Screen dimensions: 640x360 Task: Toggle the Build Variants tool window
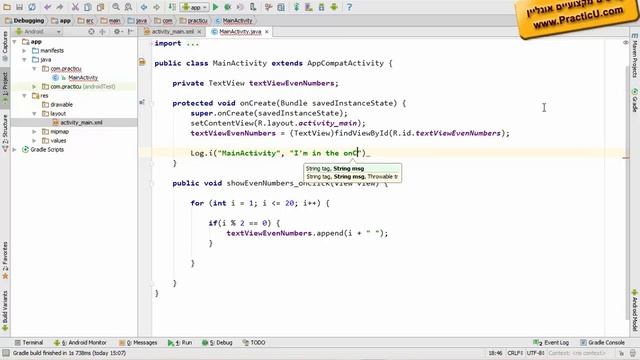[5, 310]
